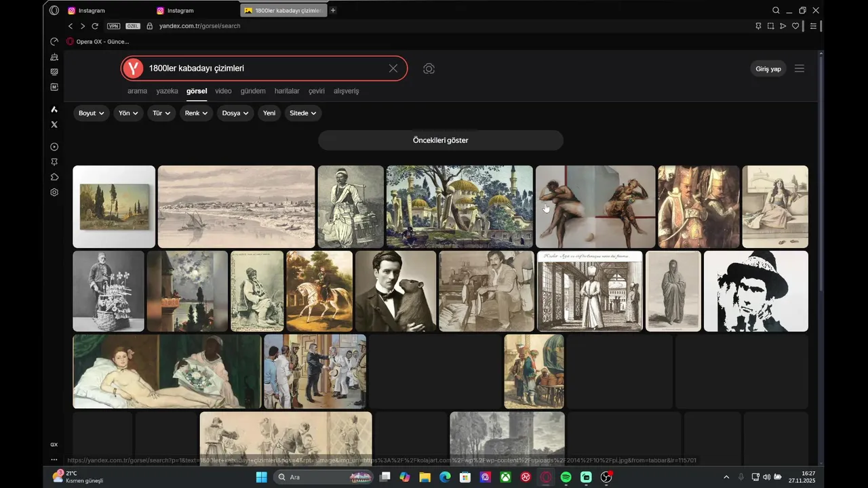Image resolution: width=868 pixels, height=488 pixels.
Task: Open the black-and-white man in hat stencil thumbnail
Action: point(756,291)
